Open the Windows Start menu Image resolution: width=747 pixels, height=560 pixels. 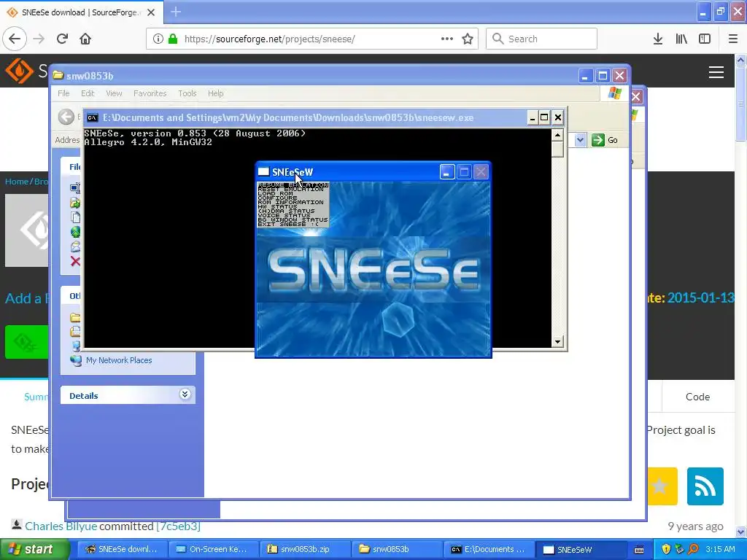click(x=34, y=550)
